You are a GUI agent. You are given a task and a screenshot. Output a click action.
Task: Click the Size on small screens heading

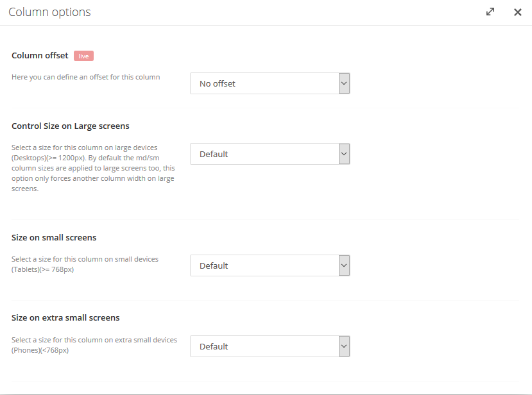54,237
